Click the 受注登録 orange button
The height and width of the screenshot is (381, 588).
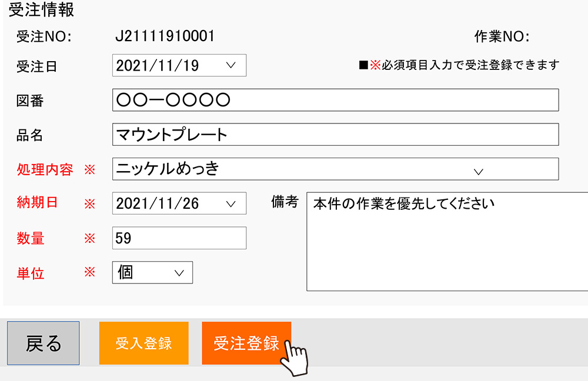(246, 343)
